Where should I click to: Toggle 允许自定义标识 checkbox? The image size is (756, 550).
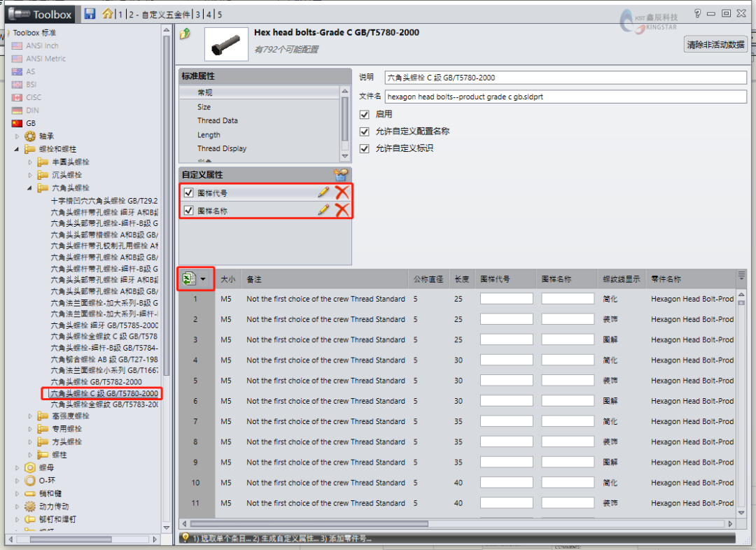[365, 148]
